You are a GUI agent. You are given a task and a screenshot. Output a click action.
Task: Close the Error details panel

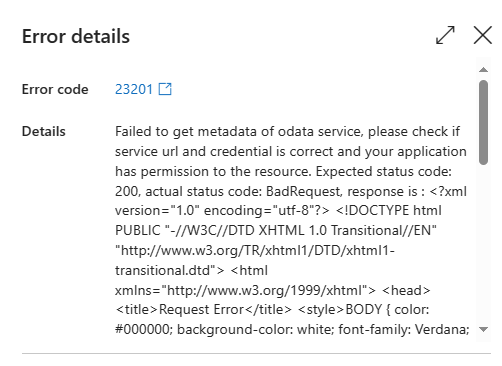pos(483,35)
